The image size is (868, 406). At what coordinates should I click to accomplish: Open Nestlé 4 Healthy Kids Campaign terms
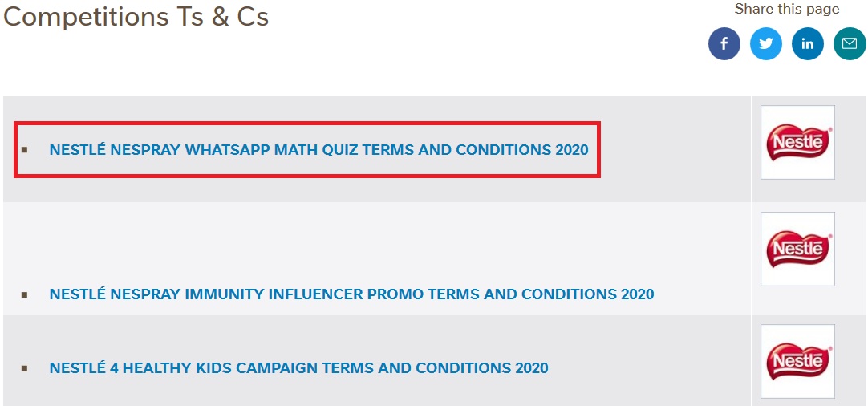pyautogui.click(x=298, y=369)
